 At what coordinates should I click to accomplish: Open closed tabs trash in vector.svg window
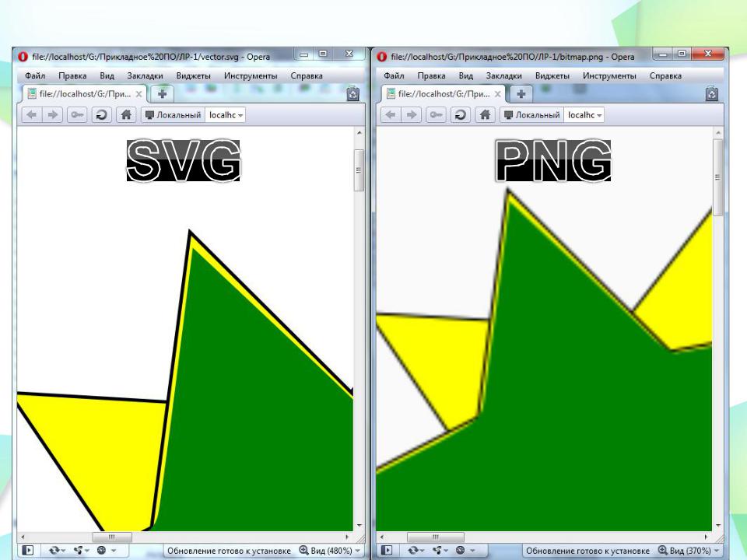pos(353,94)
